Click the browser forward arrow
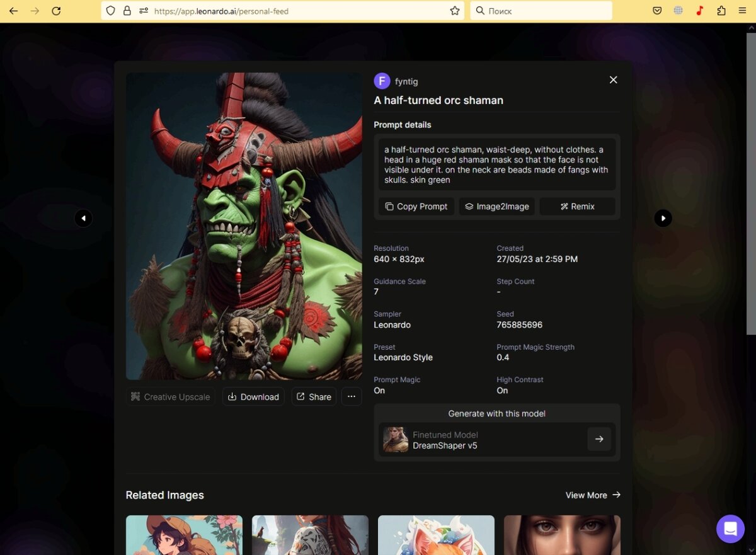 35,11
